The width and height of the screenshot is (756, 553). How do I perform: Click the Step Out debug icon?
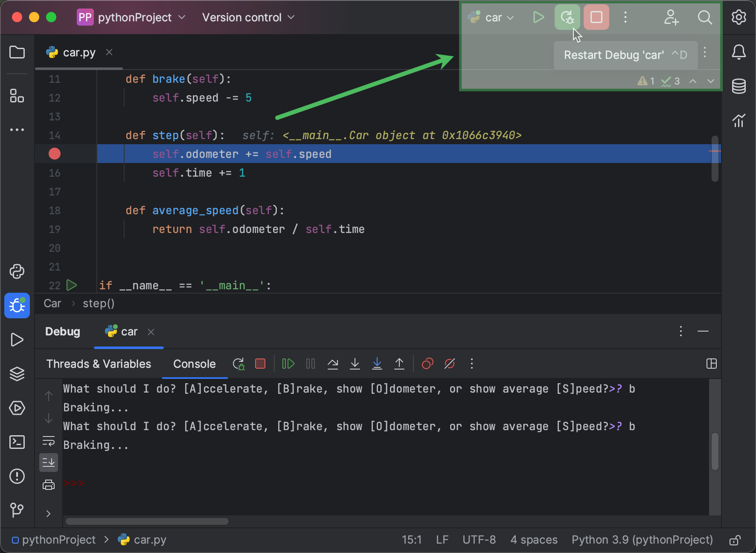pos(399,364)
